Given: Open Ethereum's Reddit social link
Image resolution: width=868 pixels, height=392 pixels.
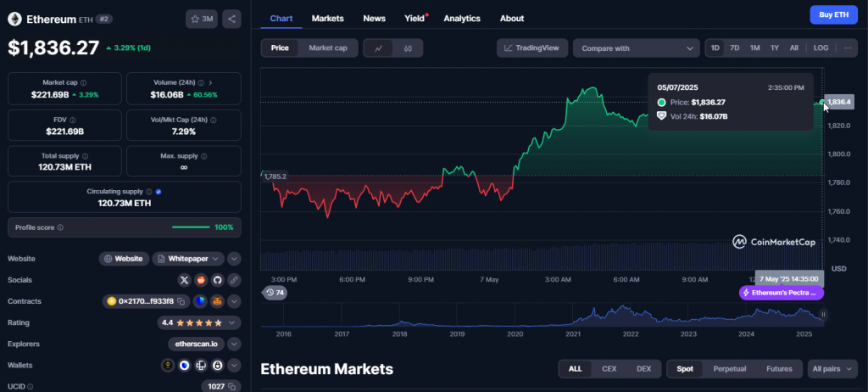Looking at the screenshot, I should 201,280.
